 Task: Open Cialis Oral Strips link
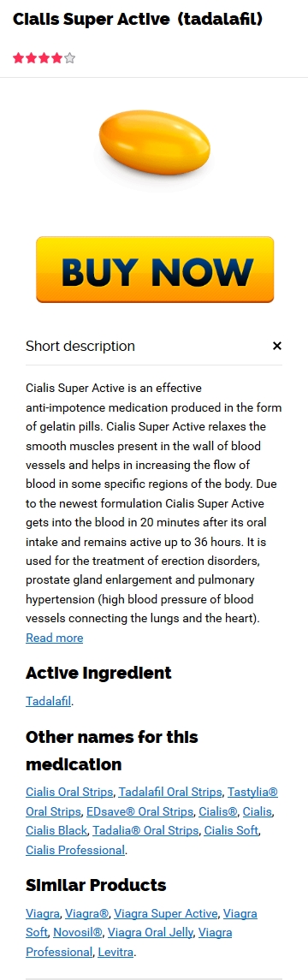pyautogui.click(x=69, y=792)
